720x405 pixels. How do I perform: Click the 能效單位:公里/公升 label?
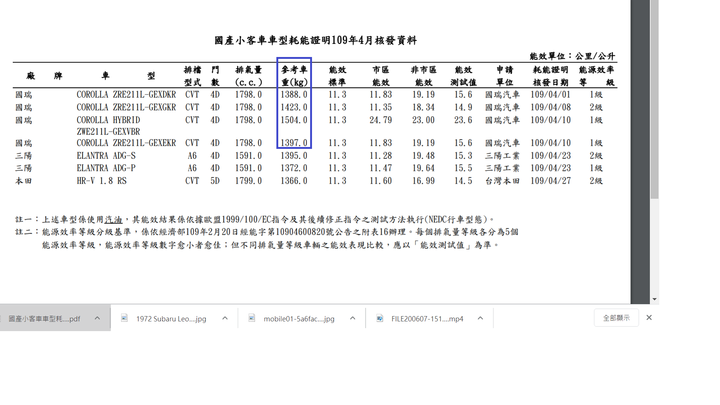tap(572, 56)
